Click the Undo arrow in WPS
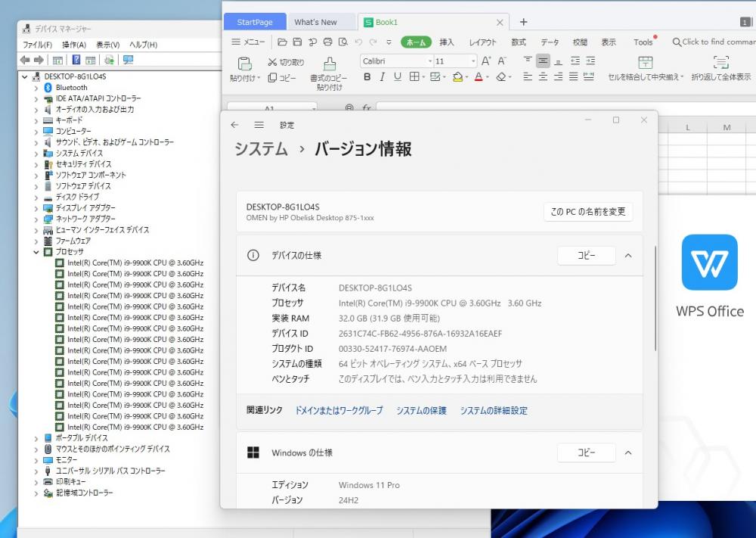 (x=358, y=42)
